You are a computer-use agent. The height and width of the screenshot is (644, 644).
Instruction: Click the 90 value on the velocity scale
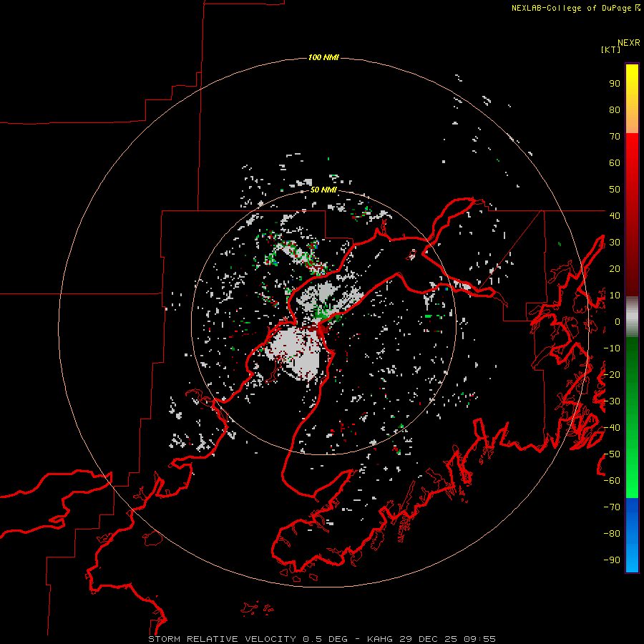tap(615, 84)
